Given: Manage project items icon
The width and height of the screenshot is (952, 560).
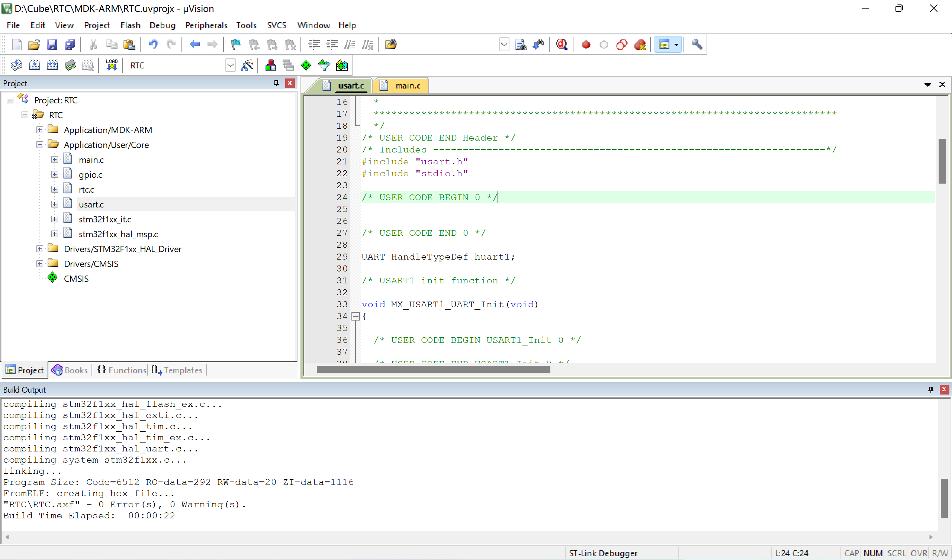Looking at the screenshot, I should [270, 65].
